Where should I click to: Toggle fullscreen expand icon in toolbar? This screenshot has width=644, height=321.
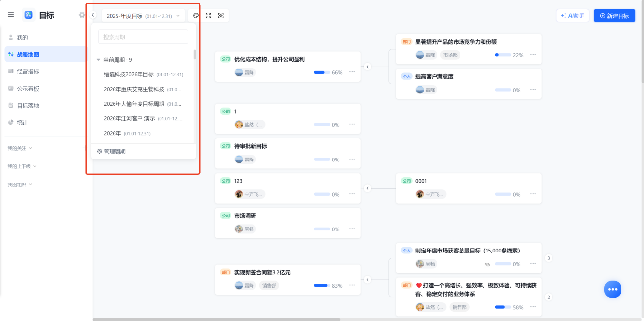point(208,16)
